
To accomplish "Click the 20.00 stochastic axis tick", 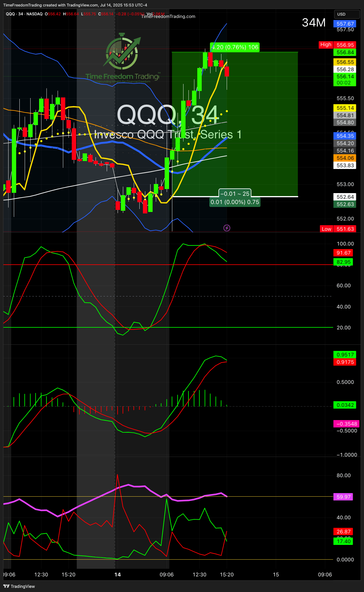I will [x=343, y=328].
